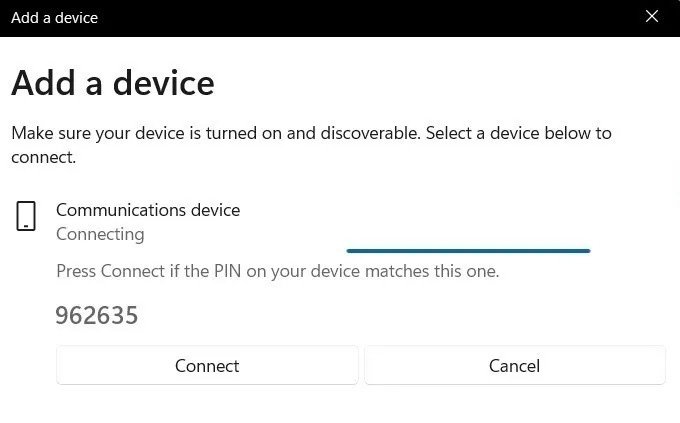
Task: Click the PIN number 962635
Action: (x=97, y=315)
